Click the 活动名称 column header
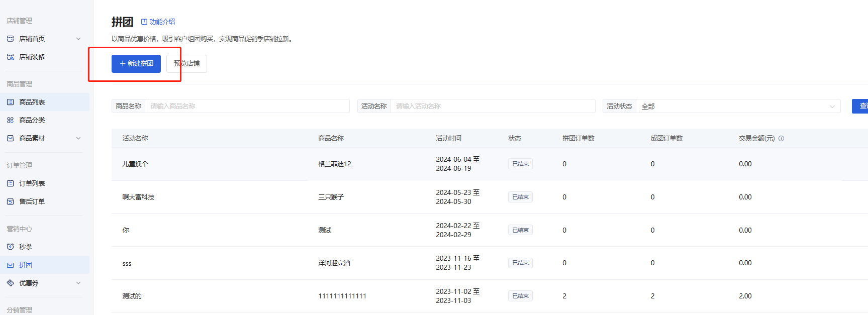 [x=135, y=138]
